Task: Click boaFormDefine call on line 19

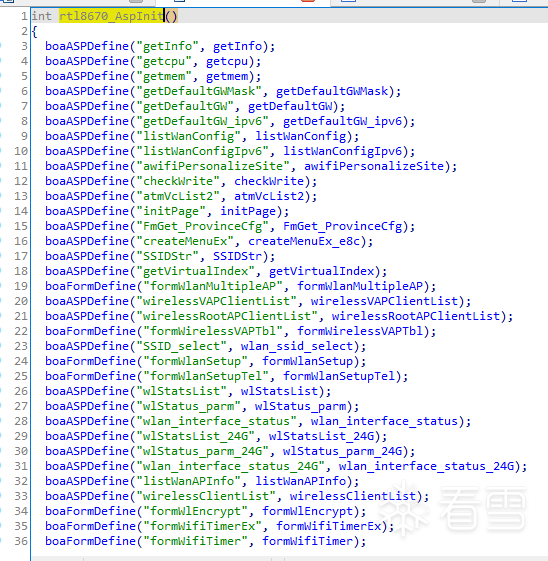Action: [x=90, y=287]
